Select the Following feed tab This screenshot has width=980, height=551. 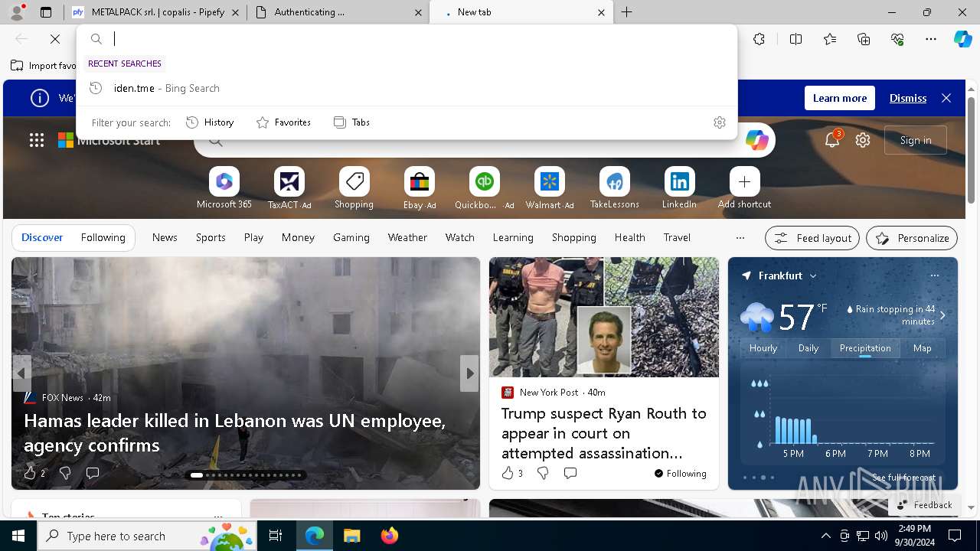pos(103,238)
